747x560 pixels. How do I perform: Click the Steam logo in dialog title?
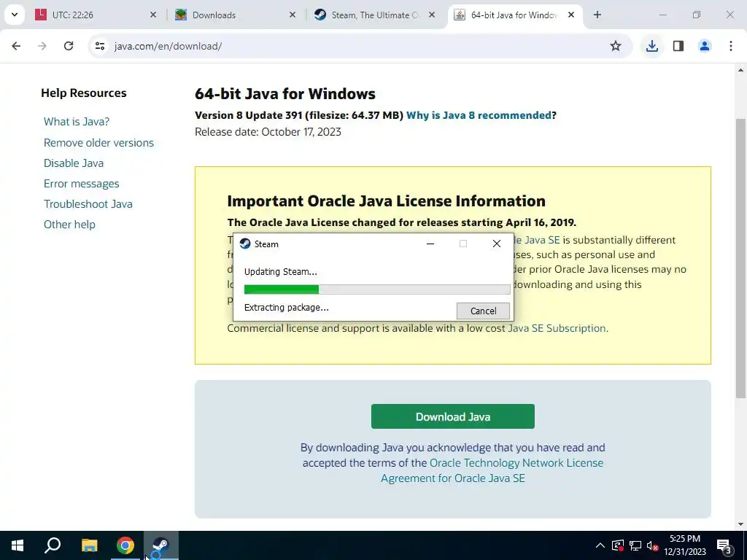pos(245,244)
